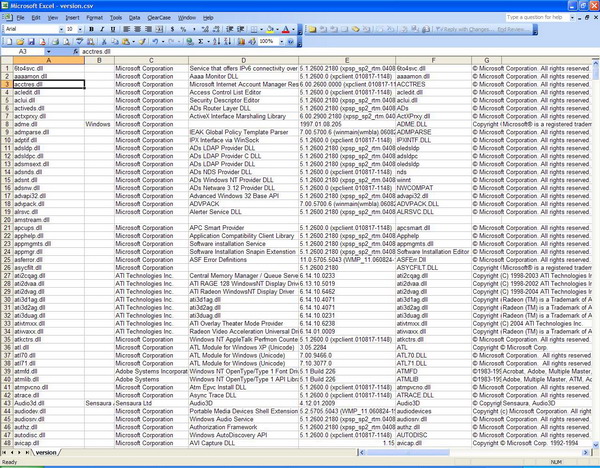Click End Review button
The width and height of the screenshot is (600, 468).
pos(513,29)
